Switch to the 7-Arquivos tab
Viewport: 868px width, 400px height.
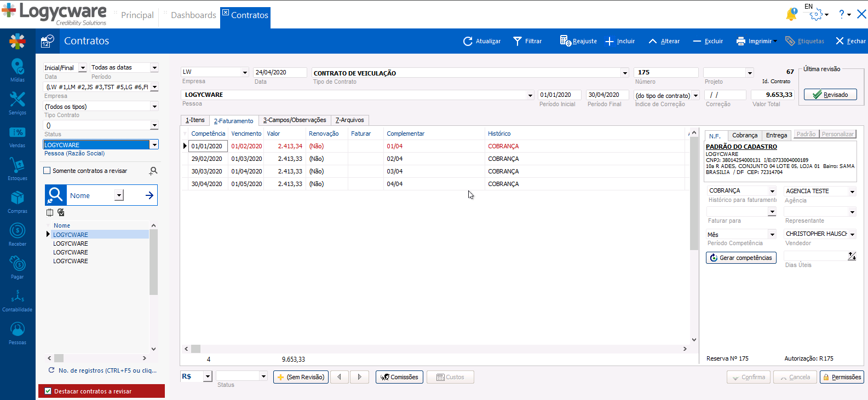point(349,120)
